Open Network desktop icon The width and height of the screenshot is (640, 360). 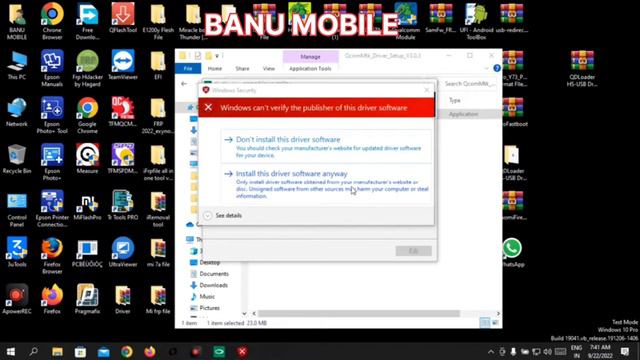[x=17, y=112]
